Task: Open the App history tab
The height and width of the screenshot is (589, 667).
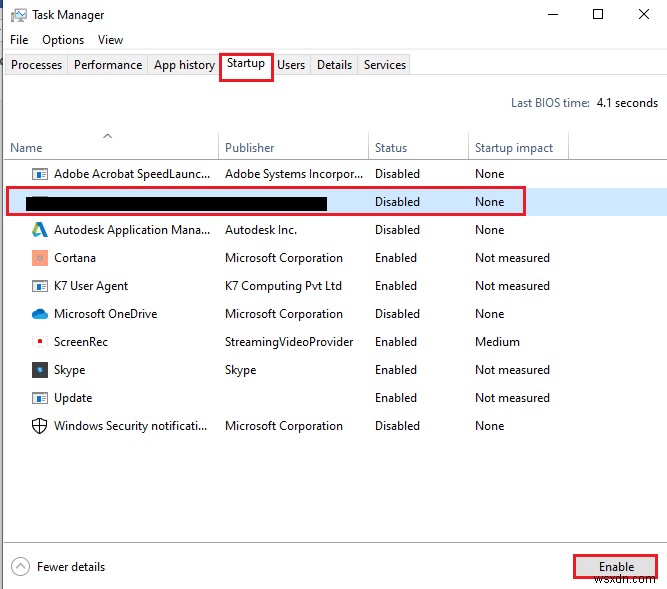Action: [x=184, y=65]
